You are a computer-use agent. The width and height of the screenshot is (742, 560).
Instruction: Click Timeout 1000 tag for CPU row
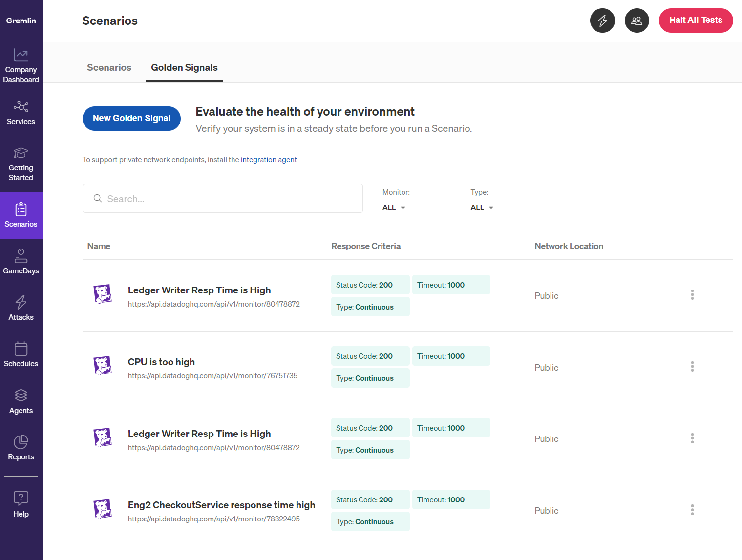click(x=451, y=356)
